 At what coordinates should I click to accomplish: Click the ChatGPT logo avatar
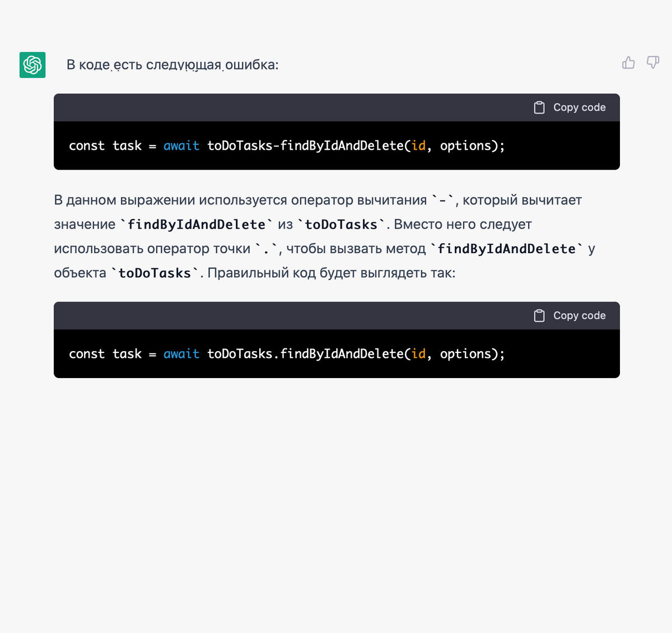tap(32, 65)
